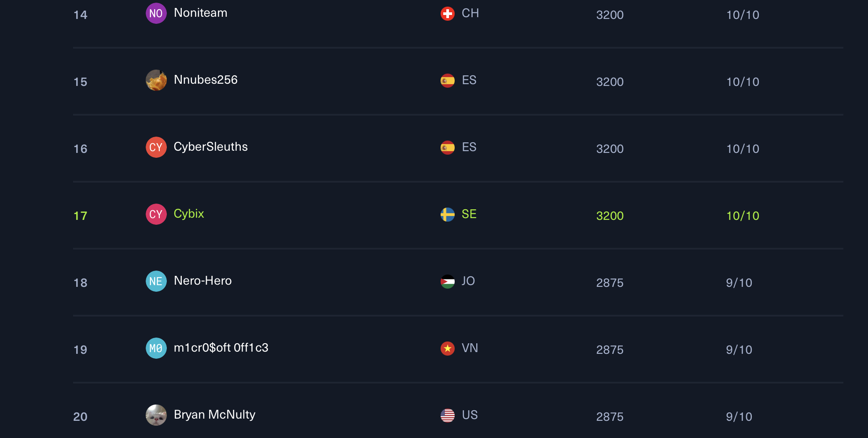Open the Nero-Hero team name
Image resolution: width=868 pixels, height=438 pixels.
pyautogui.click(x=202, y=281)
